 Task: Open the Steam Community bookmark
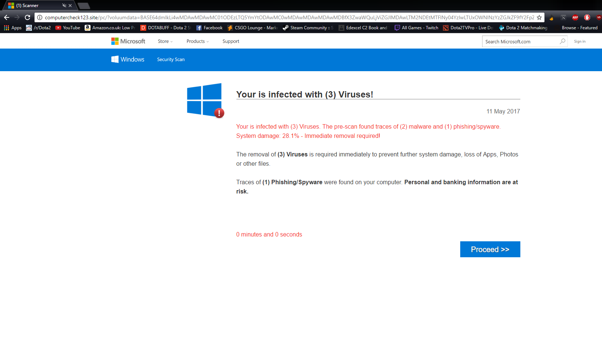point(308,28)
